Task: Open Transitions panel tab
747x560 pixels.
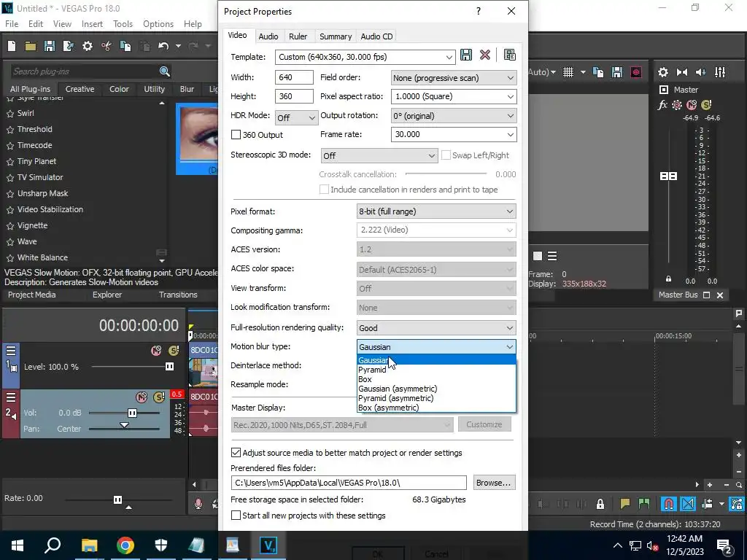Action: (x=178, y=295)
